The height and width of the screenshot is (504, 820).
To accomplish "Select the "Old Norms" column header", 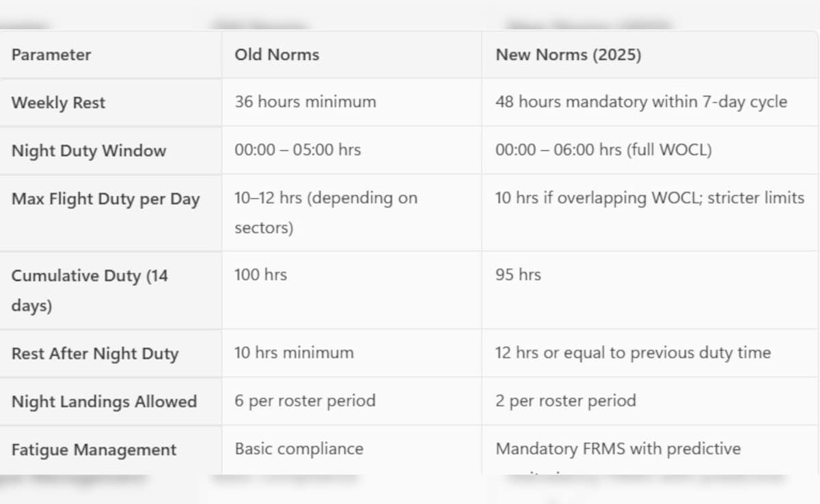I will point(277,55).
